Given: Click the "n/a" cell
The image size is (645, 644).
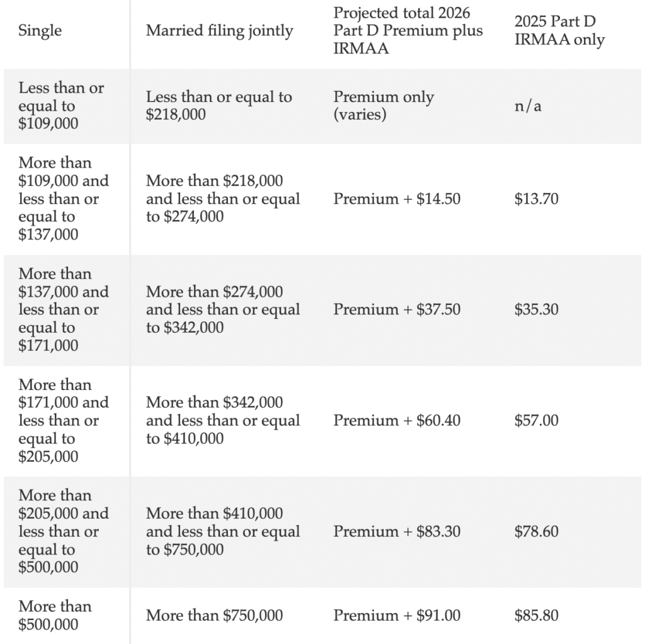Looking at the screenshot, I should (528, 106).
